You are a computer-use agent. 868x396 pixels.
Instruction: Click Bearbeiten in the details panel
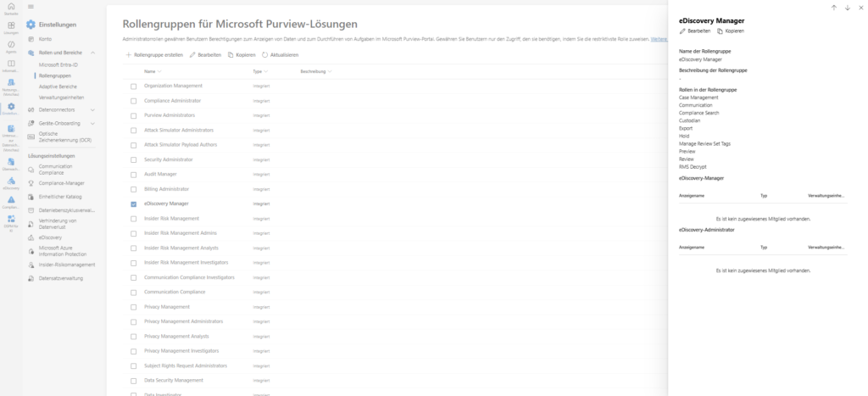coord(695,31)
